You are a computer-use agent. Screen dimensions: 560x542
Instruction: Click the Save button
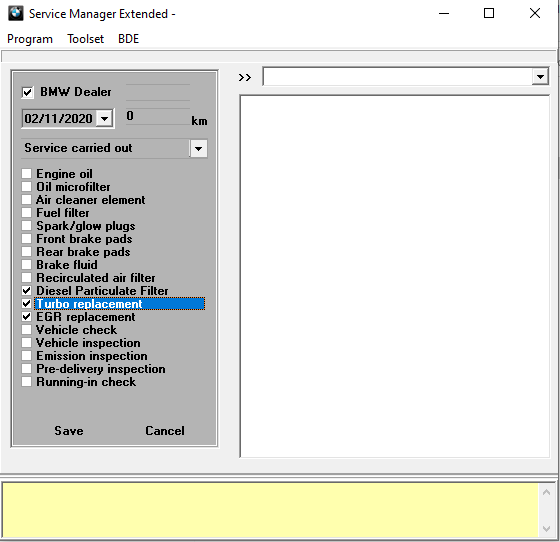69,431
